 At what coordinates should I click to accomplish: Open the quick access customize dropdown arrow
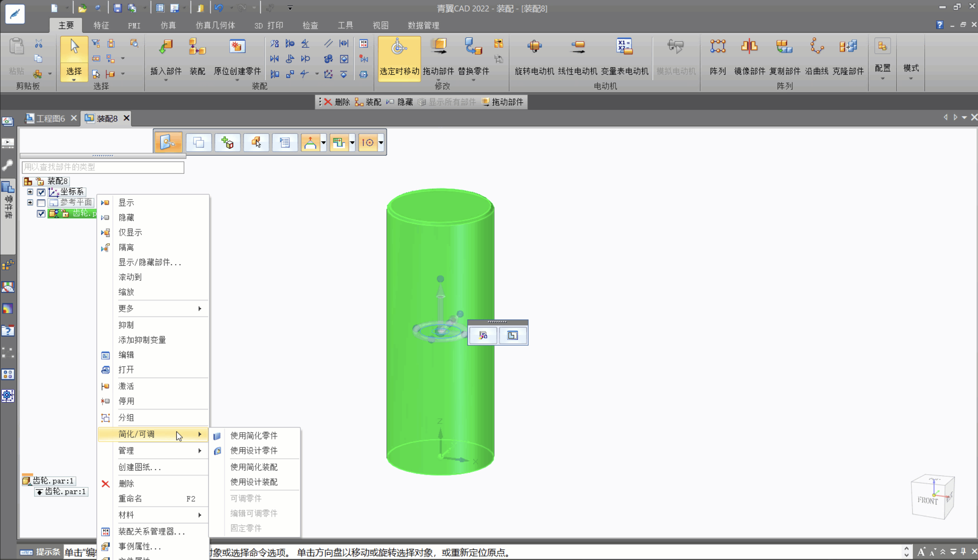(x=290, y=8)
